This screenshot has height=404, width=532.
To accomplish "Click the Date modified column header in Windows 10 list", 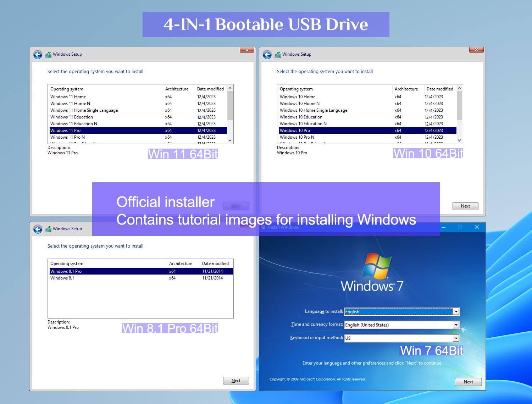I will (x=440, y=89).
